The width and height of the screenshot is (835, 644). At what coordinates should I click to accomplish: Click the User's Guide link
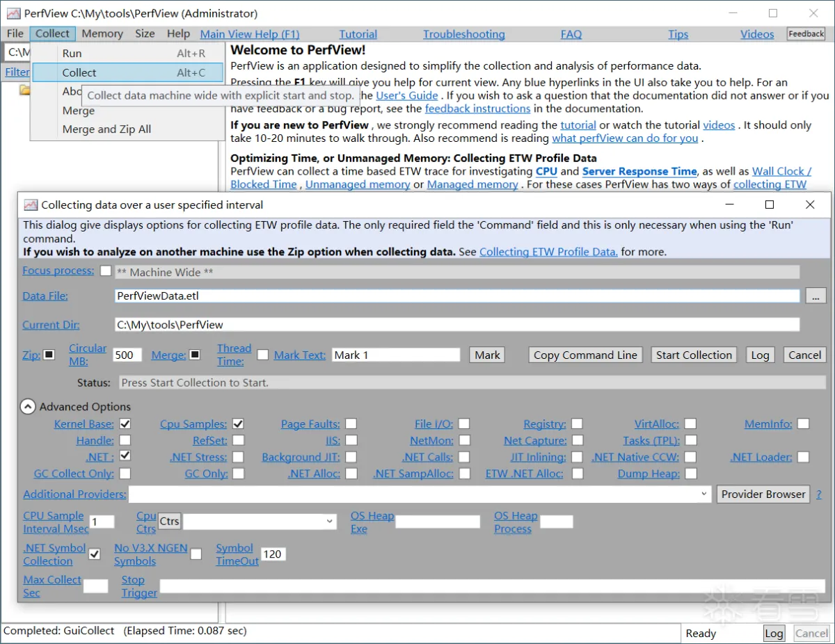click(407, 95)
